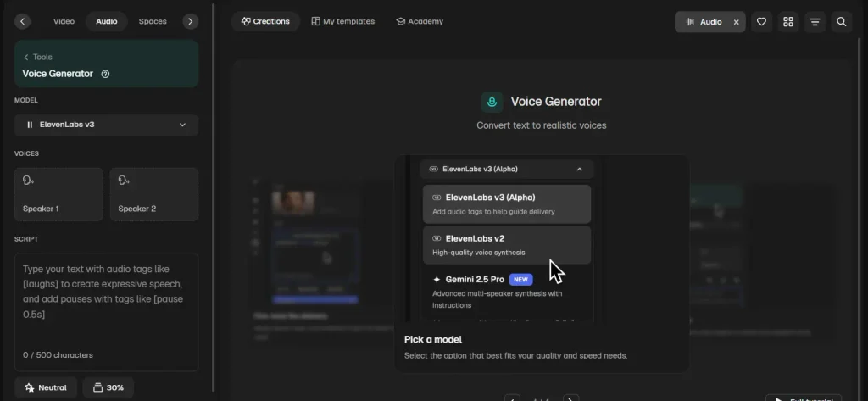Click the Pick a model tutorial card image
Image resolution: width=868 pixels, height=401 pixels.
(x=542, y=239)
